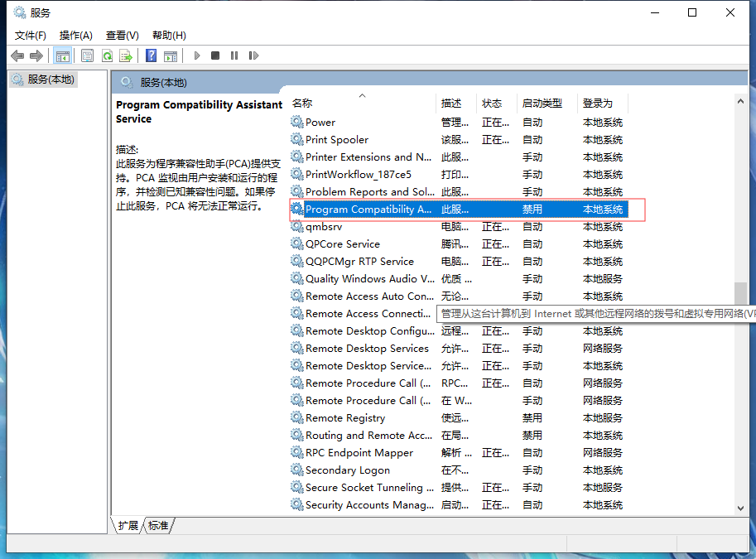Click the vertical scrollbar down arrow
The width and height of the screenshot is (756, 559).
click(740, 507)
